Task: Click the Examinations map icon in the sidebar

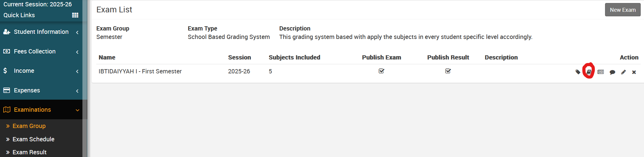Action: tap(7, 110)
